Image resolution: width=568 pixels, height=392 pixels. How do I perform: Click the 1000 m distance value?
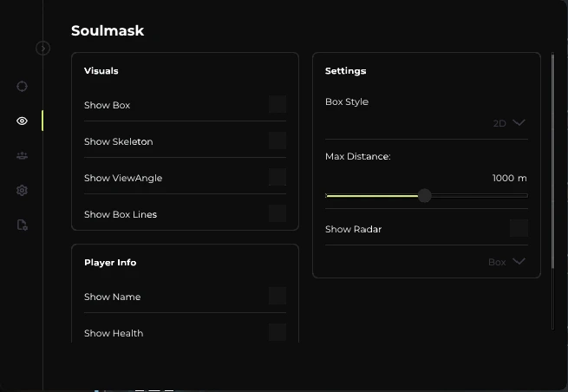click(x=509, y=178)
